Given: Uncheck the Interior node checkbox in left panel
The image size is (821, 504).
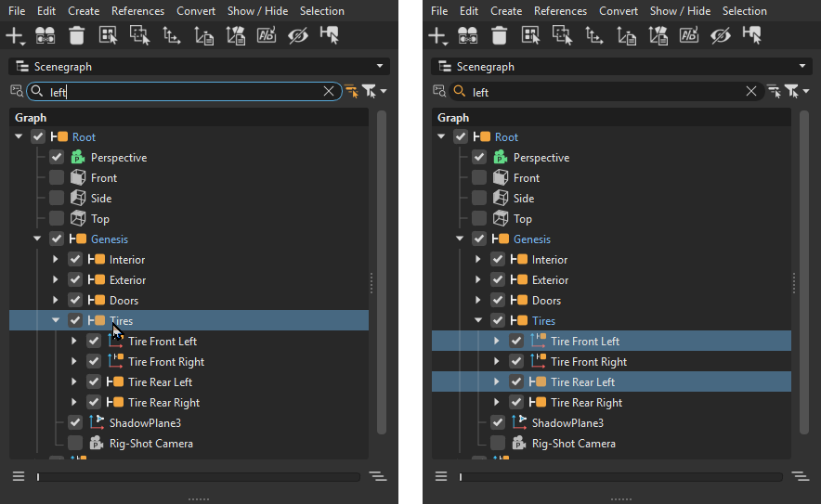Looking at the screenshot, I should 75,259.
